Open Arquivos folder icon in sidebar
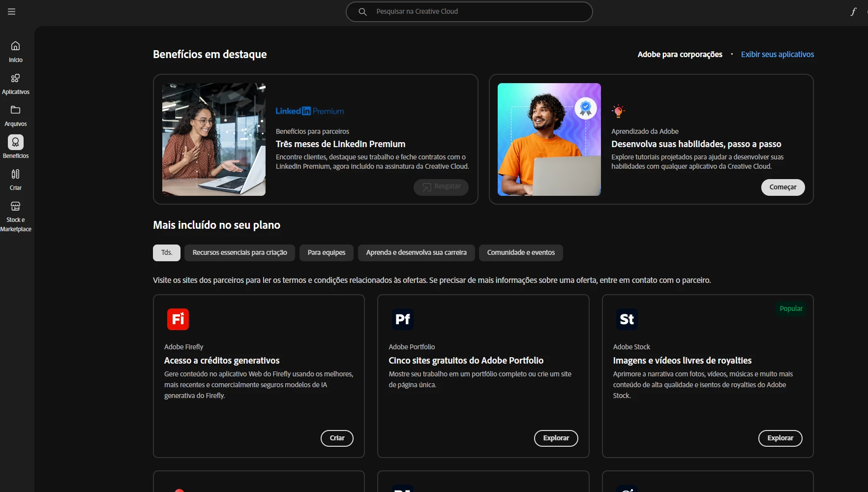This screenshot has height=492, width=868. 16,110
